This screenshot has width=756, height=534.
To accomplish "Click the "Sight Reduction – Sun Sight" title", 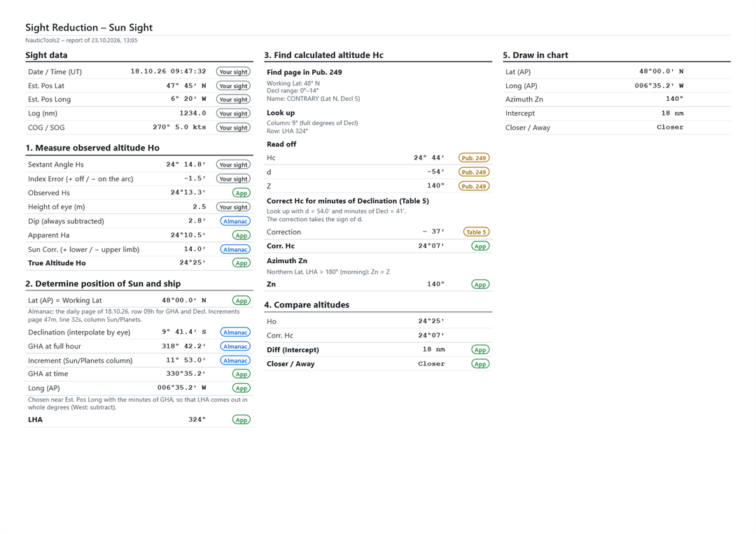I will tap(89, 27).
